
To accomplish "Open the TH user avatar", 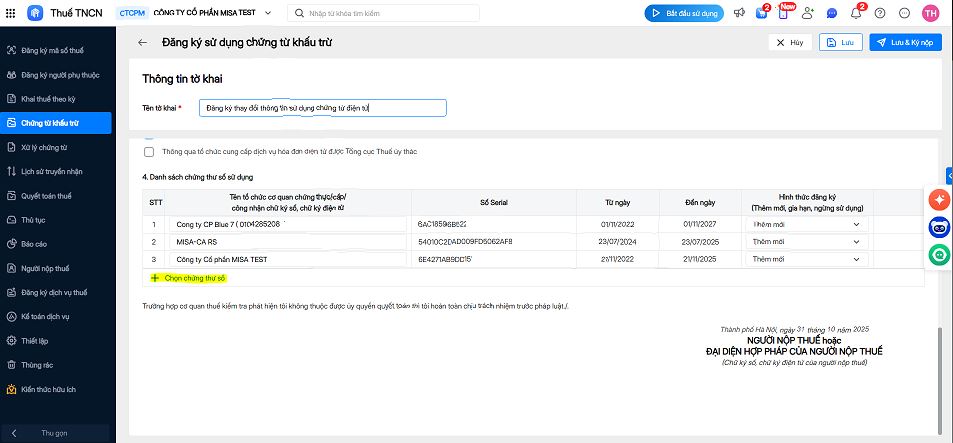I will [929, 13].
